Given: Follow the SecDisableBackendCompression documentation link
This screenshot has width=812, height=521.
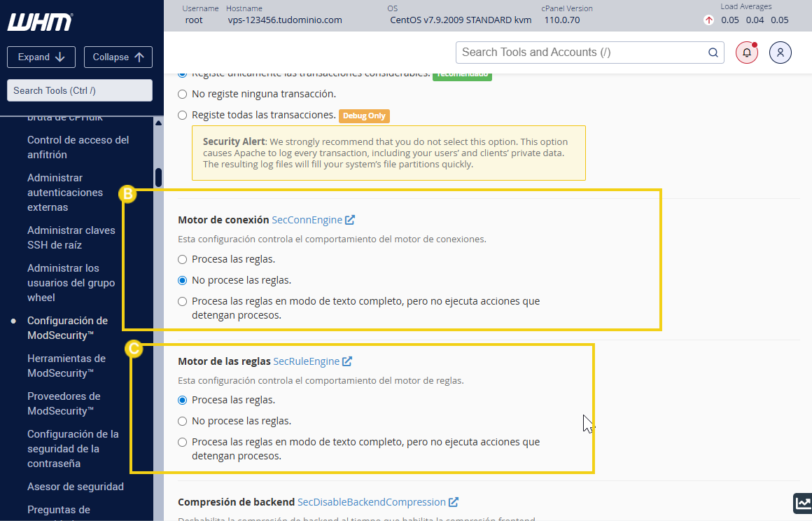Looking at the screenshot, I should click(x=371, y=502).
